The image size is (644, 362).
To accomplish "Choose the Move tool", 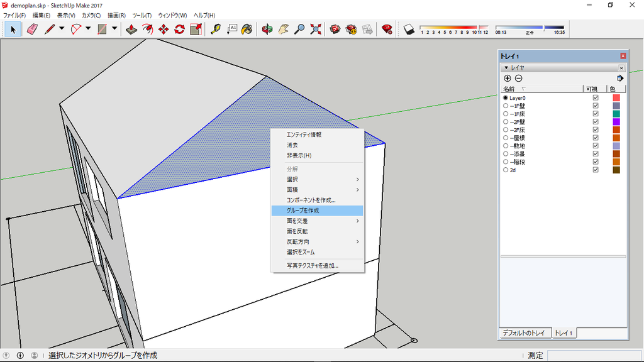I will [164, 29].
